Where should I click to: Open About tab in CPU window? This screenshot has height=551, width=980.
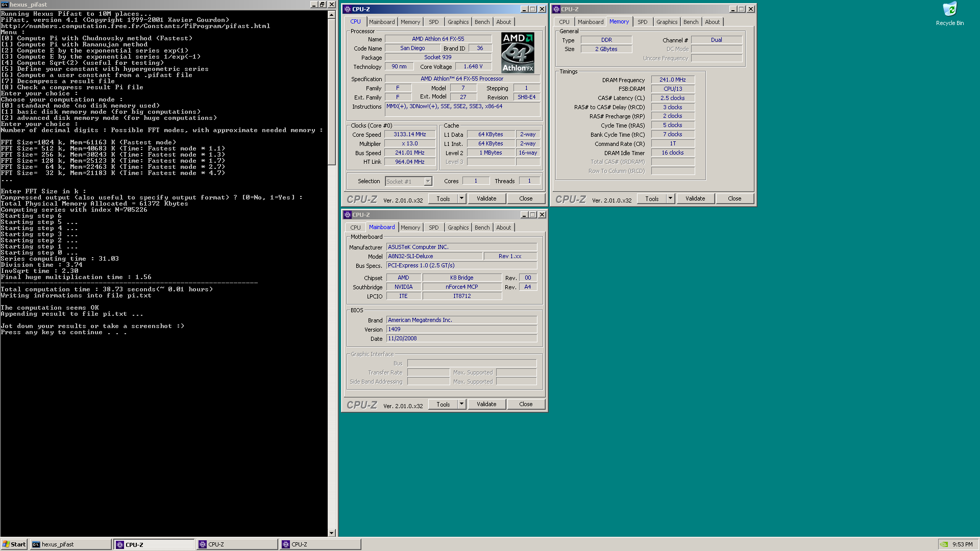click(x=504, y=22)
